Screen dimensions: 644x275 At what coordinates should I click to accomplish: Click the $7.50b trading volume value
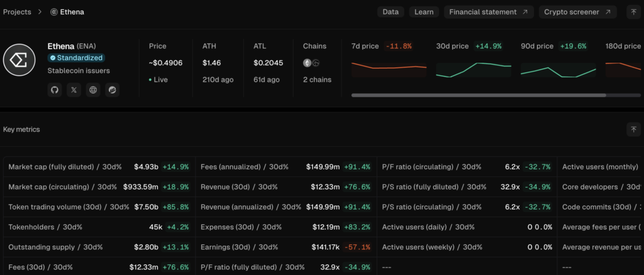pos(146,207)
